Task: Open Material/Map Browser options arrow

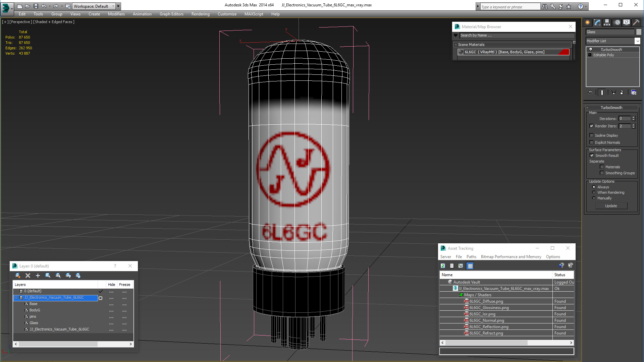Action: (456, 35)
